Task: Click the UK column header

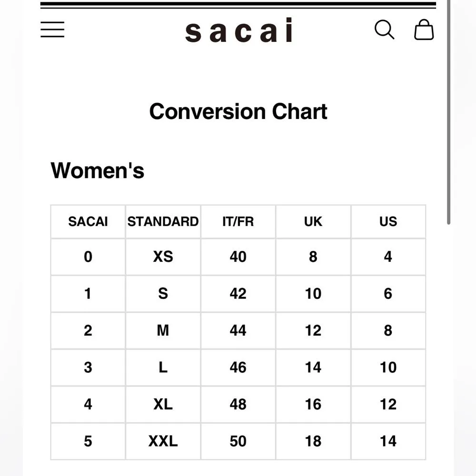Action: [x=313, y=222]
